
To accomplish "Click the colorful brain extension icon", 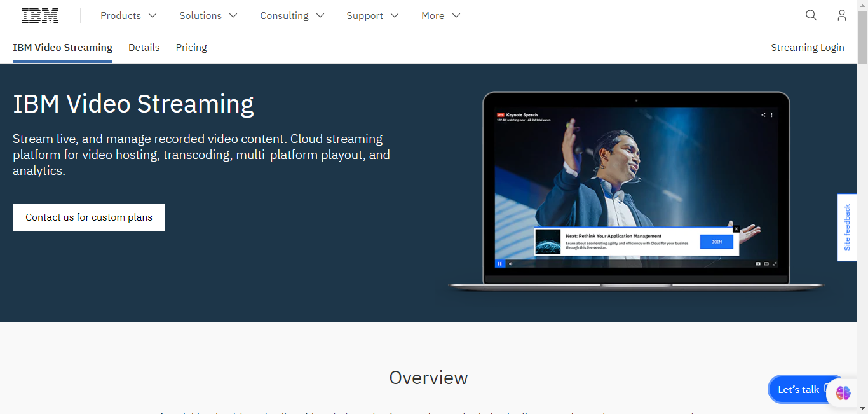I will 843,393.
